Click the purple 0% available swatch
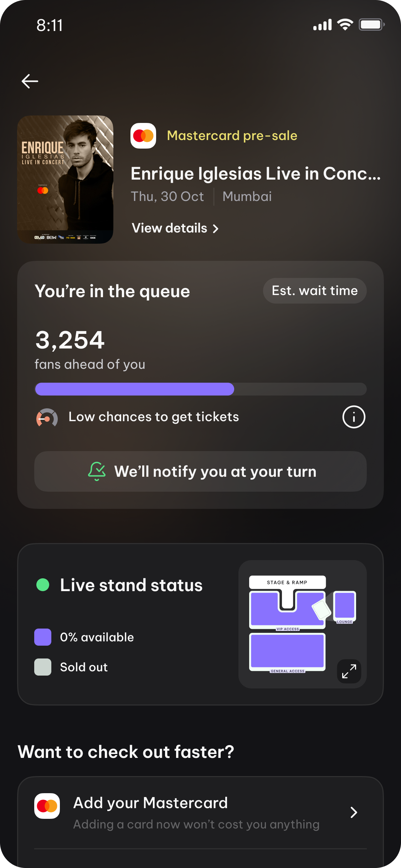The height and width of the screenshot is (868, 401). coord(43,637)
